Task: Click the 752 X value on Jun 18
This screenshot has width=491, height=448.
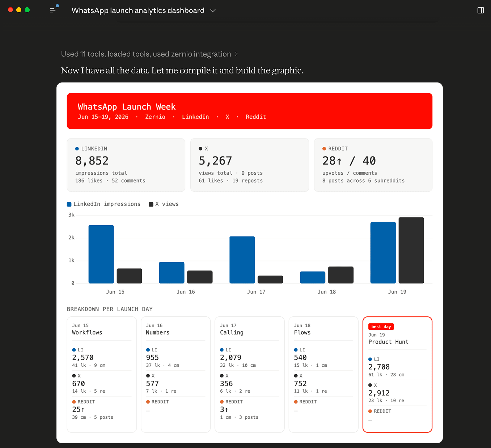Action: 300,384
